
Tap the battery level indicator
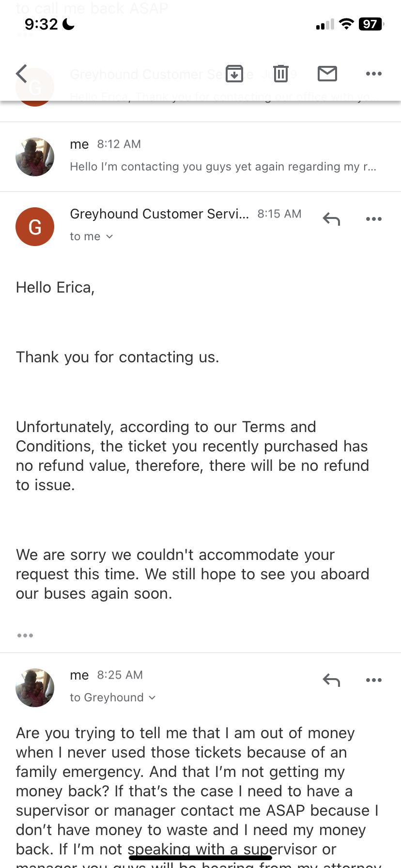pos(371,24)
